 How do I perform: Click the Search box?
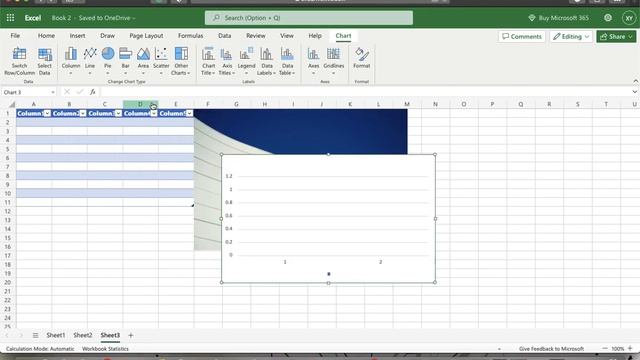[309, 18]
